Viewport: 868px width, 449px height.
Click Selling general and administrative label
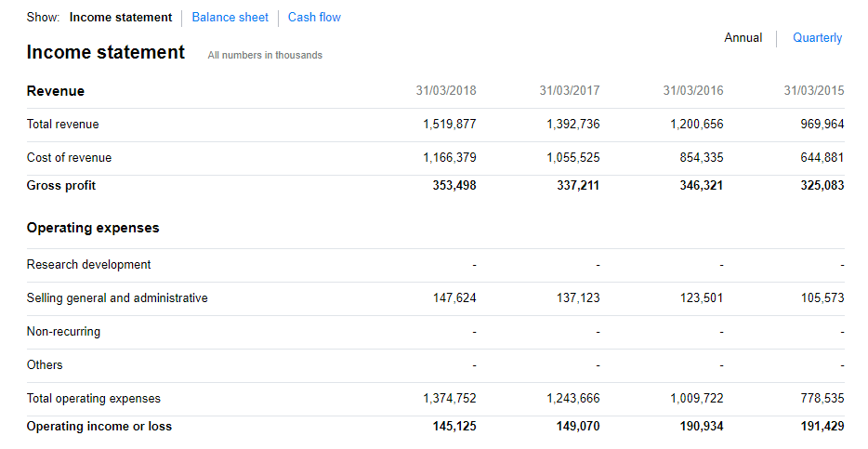click(x=117, y=298)
